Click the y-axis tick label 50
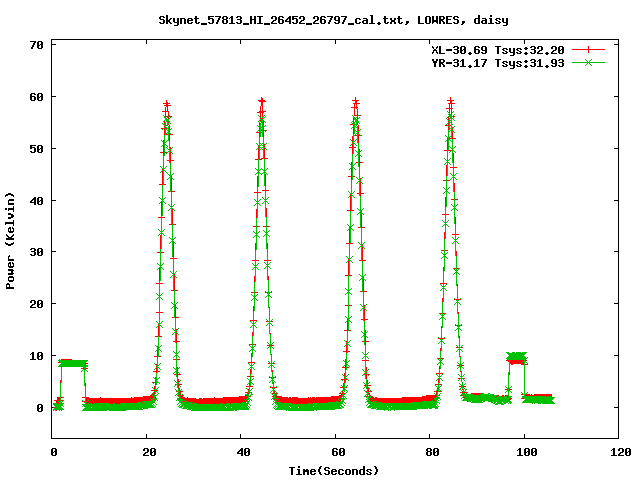640x480 pixels. 37,149
